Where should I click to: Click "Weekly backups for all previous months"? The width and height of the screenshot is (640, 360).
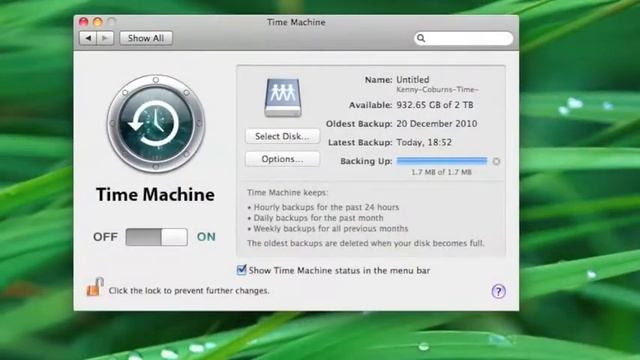[331, 229]
